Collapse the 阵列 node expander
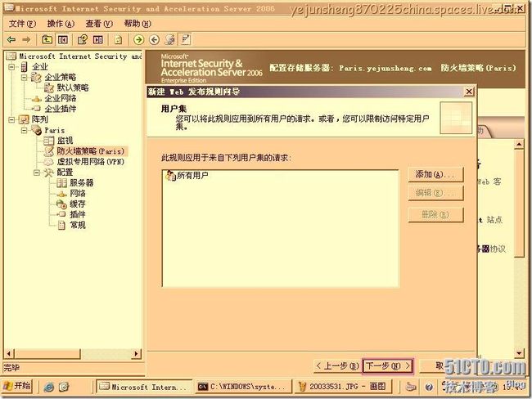The width and height of the screenshot is (532, 399). 11,119
